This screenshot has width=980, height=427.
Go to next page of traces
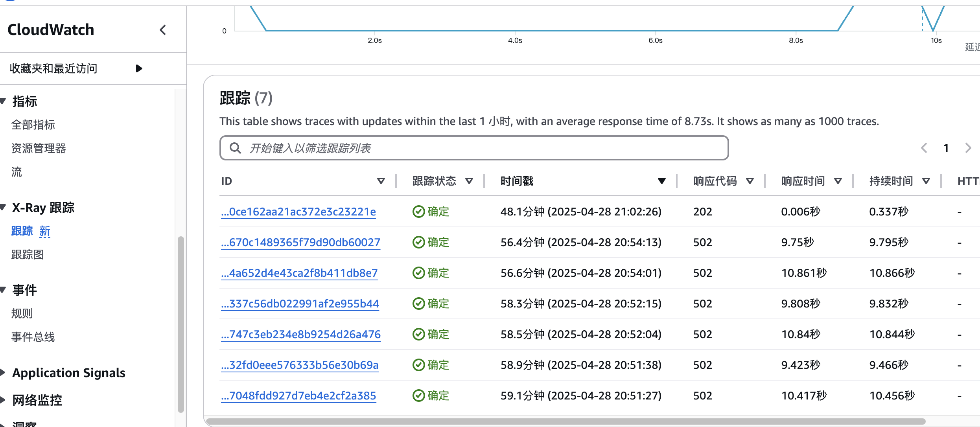(968, 148)
